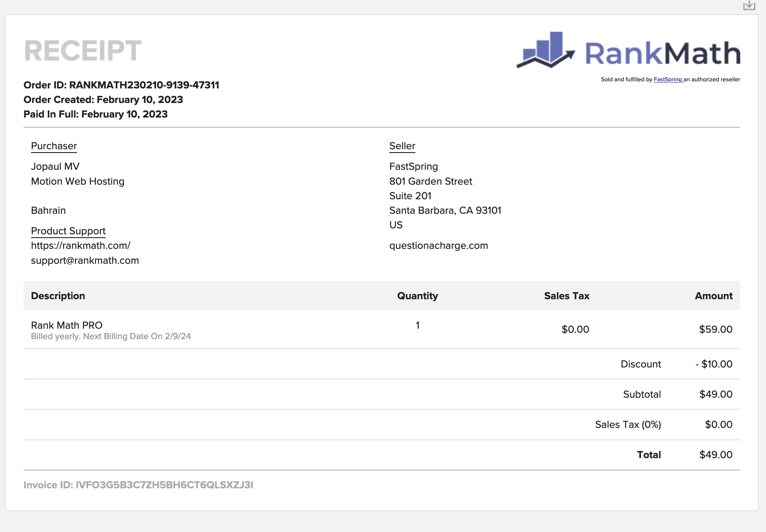Click the https://rankmath.com/ URL

coord(81,245)
